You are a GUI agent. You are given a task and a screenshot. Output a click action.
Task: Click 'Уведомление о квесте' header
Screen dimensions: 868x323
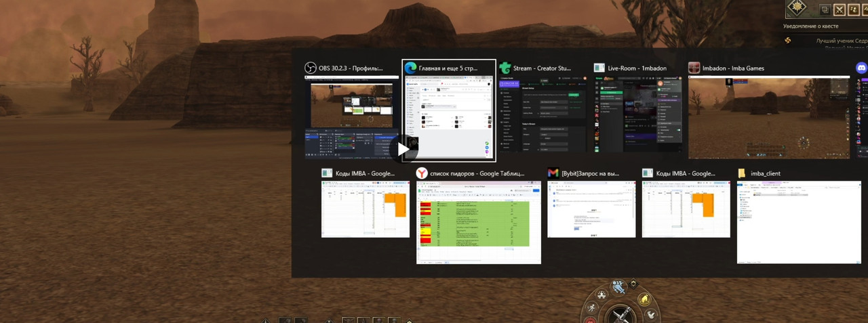tap(810, 26)
